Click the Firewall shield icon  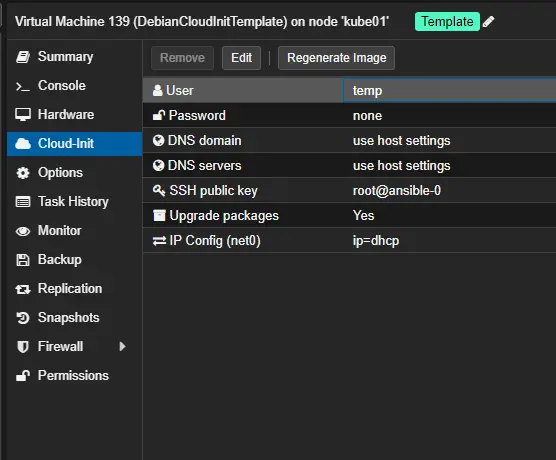(x=23, y=347)
